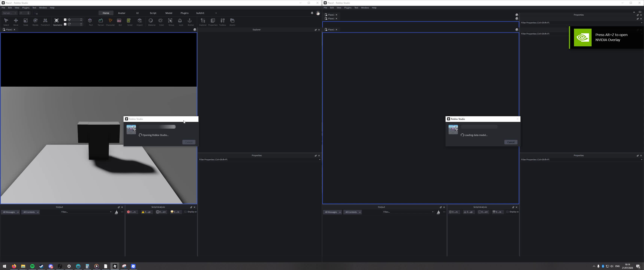The height and width of the screenshot is (270, 644).
Task: Insert a new Part
Action: 90,22
